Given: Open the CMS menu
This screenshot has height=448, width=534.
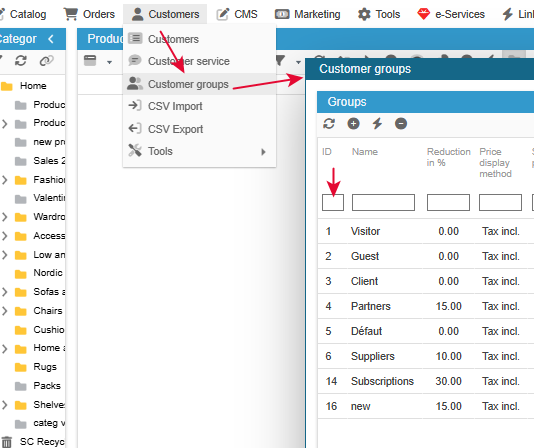Looking at the screenshot, I should 237,14.
